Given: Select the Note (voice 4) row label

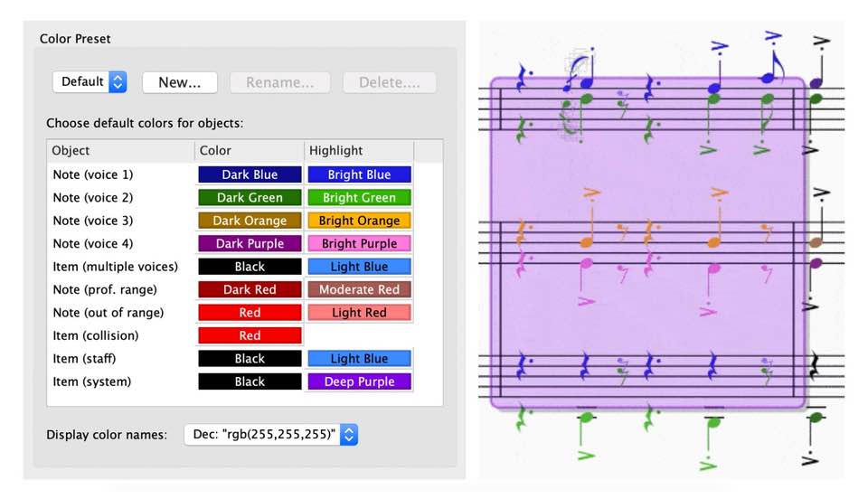Looking at the screenshot, I should [93, 243].
